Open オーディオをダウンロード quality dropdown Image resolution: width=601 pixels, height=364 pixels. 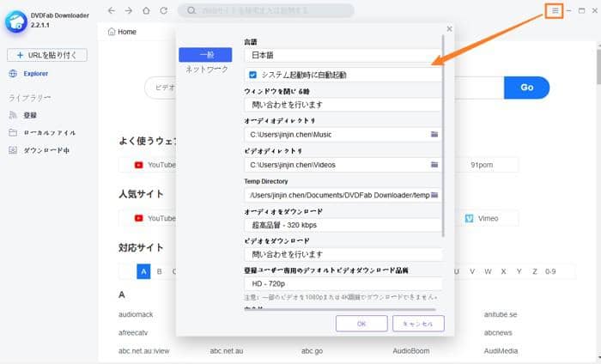pos(343,225)
